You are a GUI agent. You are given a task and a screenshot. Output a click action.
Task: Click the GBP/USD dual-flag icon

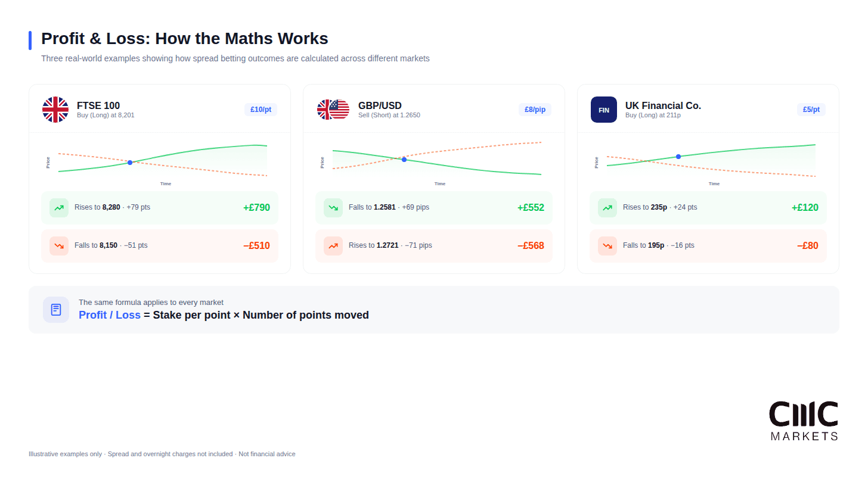click(x=333, y=110)
